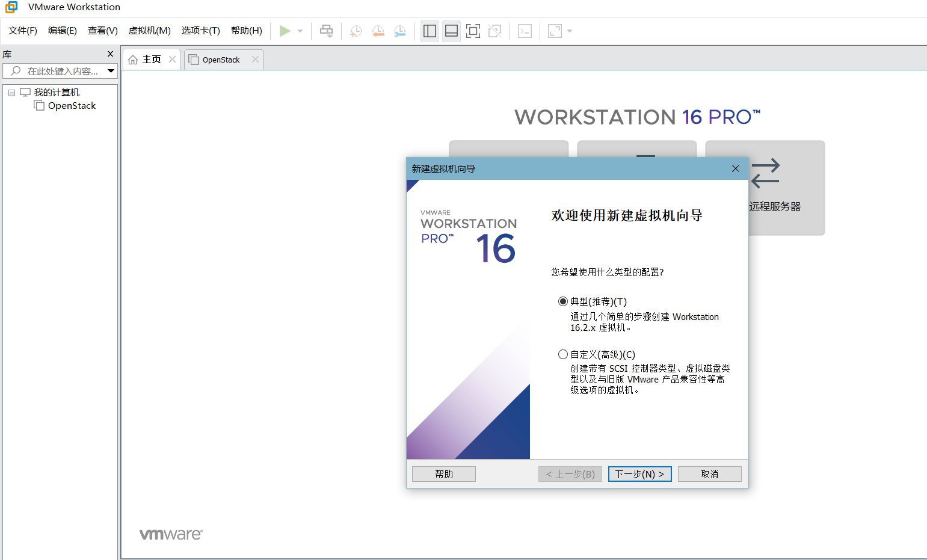
Task: Click the stretch guest display icon
Action: (x=555, y=31)
